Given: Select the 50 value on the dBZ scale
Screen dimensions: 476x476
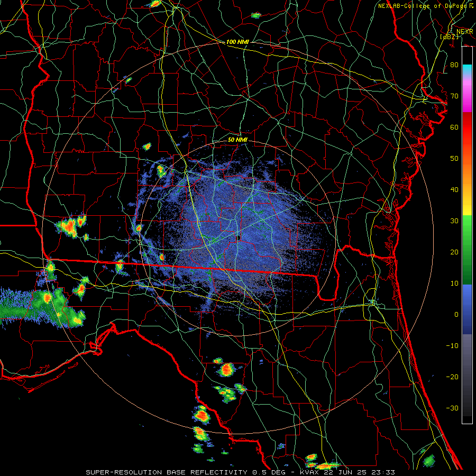Looking at the screenshot, I should [454, 159].
